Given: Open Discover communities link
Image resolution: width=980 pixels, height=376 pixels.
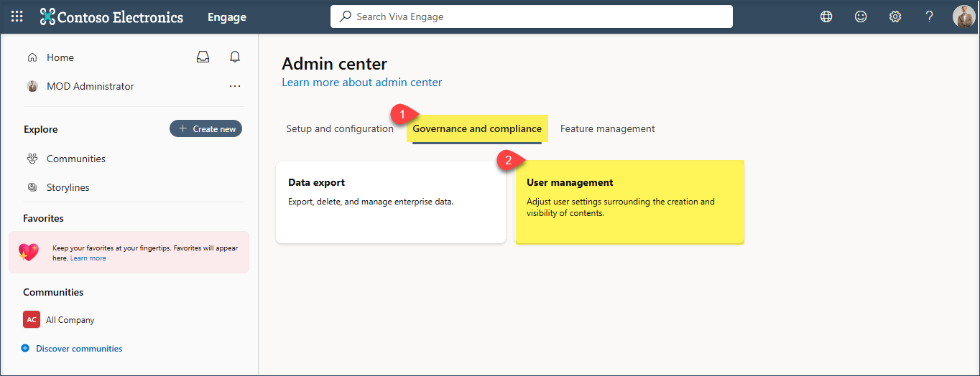Looking at the screenshot, I should (79, 349).
